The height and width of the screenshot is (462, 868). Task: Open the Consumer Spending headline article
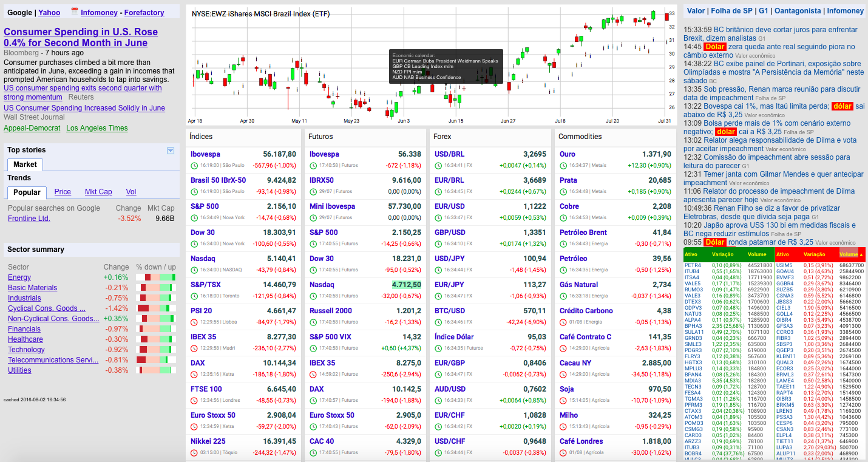pos(81,37)
